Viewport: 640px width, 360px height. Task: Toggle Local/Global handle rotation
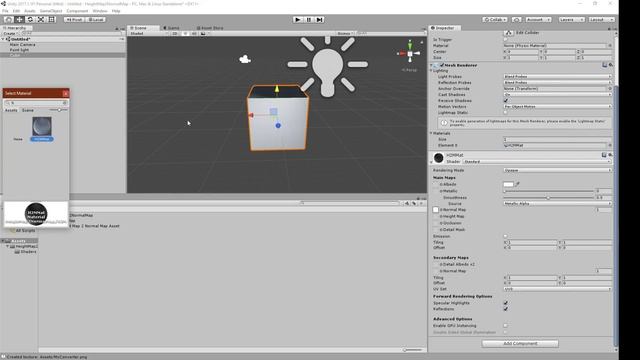pos(96,20)
